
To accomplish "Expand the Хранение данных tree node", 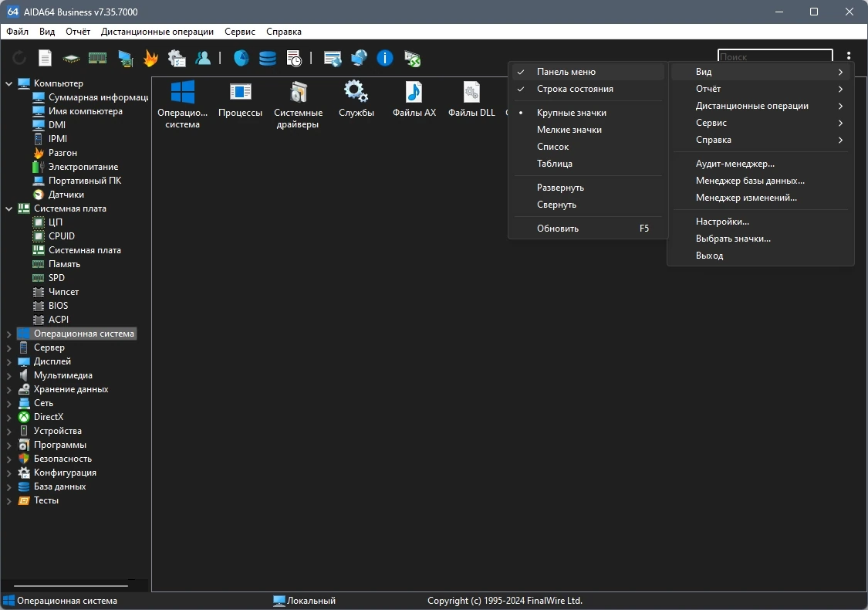I will pos(8,389).
